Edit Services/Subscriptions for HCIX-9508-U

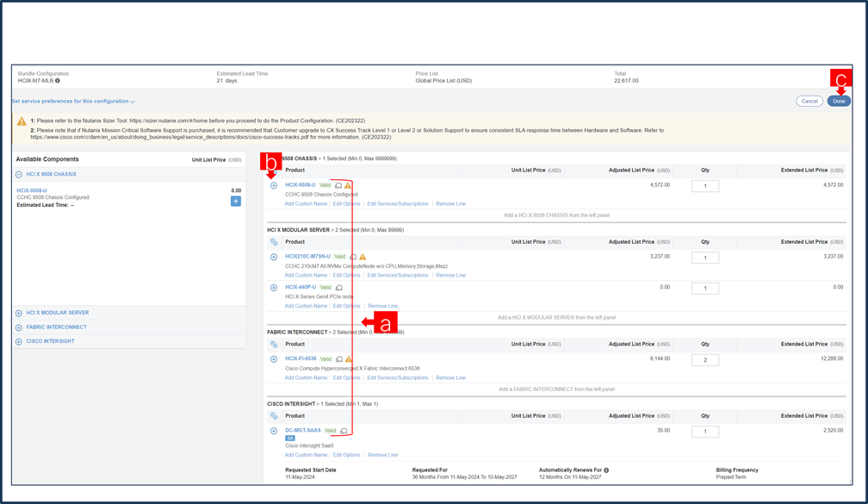(x=398, y=204)
